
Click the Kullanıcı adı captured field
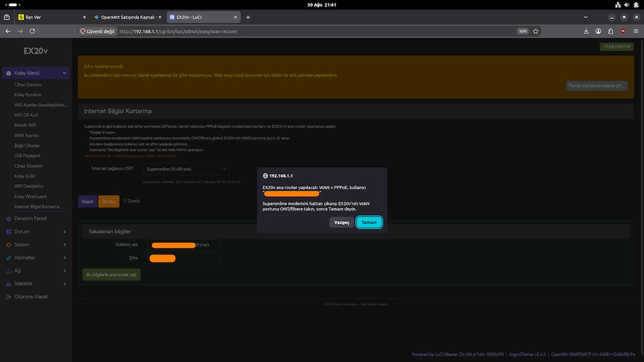click(x=184, y=245)
